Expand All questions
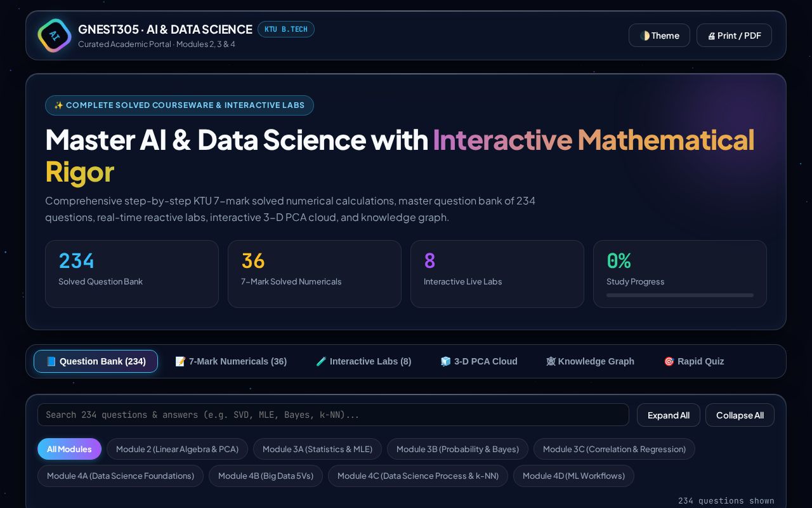812x508 pixels. [x=669, y=415]
